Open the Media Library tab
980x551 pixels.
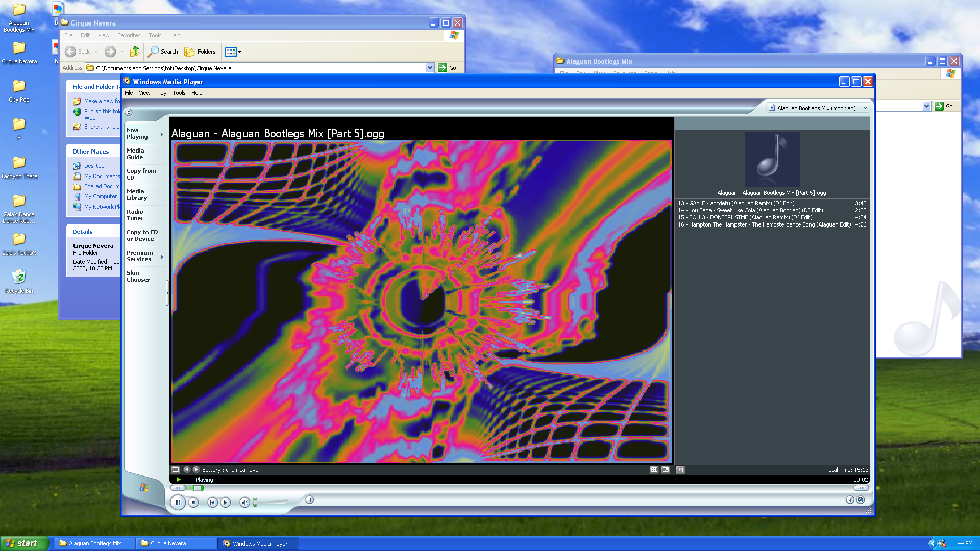pyautogui.click(x=137, y=195)
